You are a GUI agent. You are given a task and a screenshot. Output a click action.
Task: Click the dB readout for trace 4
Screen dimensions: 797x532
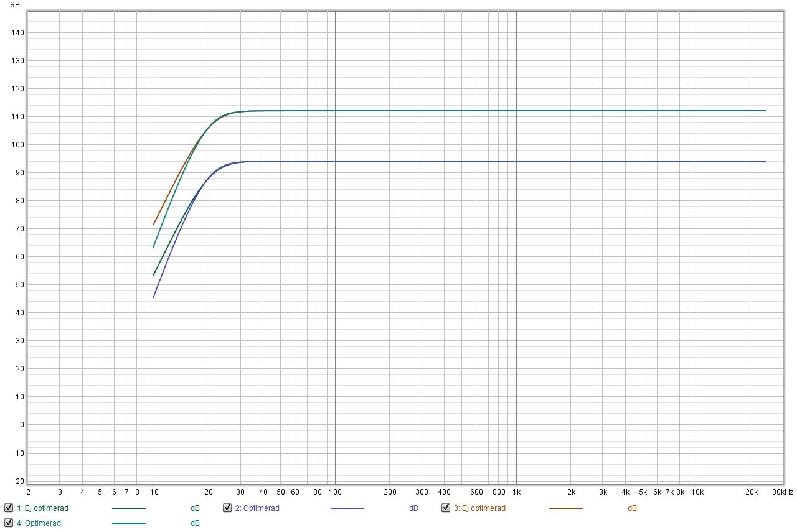(196, 523)
